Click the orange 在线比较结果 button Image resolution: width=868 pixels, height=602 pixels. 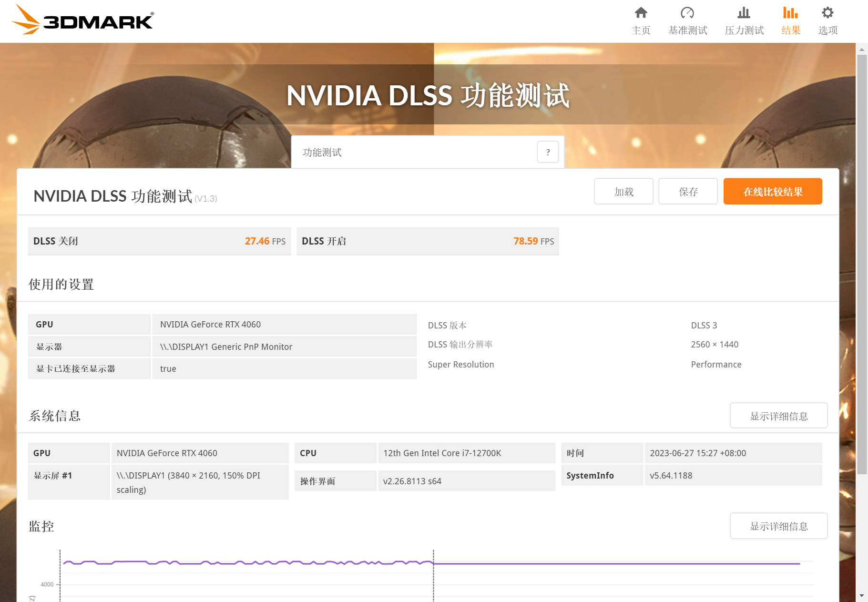[772, 192]
